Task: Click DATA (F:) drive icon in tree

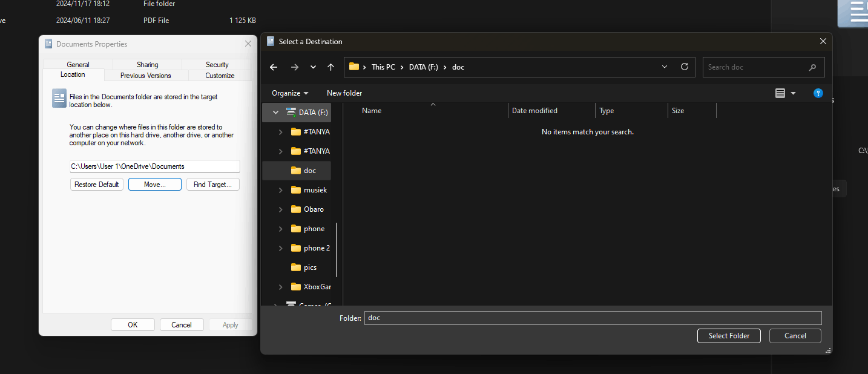Action: click(x=291, y=112)
